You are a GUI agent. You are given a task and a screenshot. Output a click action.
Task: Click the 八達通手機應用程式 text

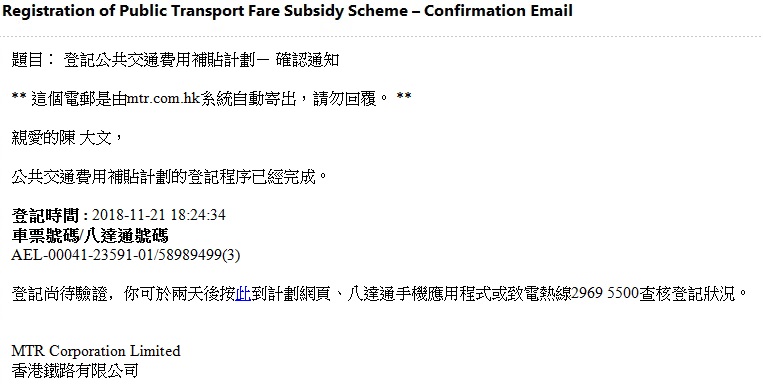(418, 294)
